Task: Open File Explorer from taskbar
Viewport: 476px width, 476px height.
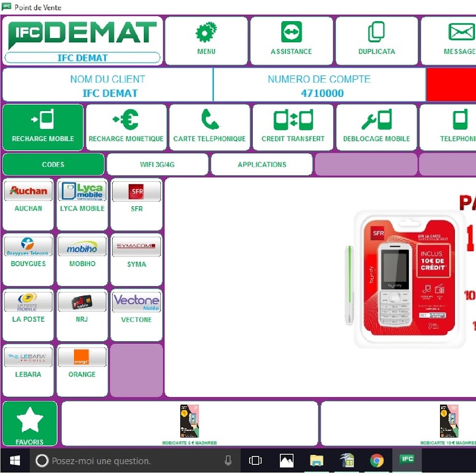Action: coord(317,461)
